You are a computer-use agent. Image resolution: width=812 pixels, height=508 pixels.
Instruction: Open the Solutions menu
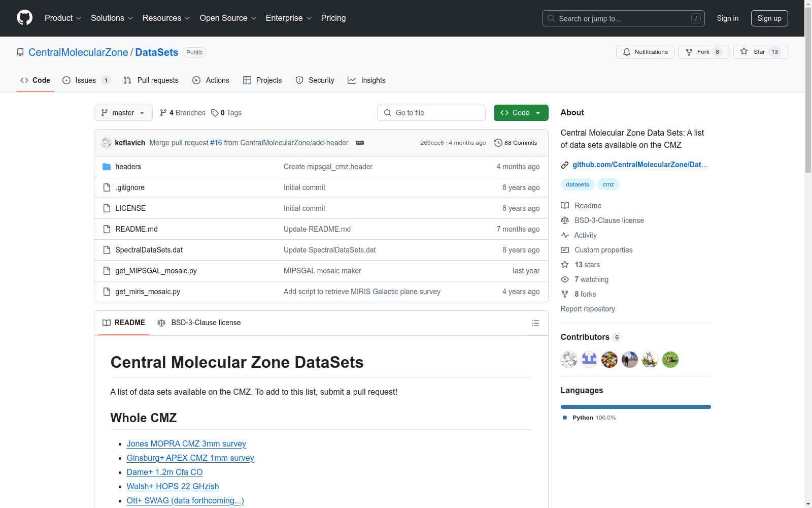pos(112,18)
